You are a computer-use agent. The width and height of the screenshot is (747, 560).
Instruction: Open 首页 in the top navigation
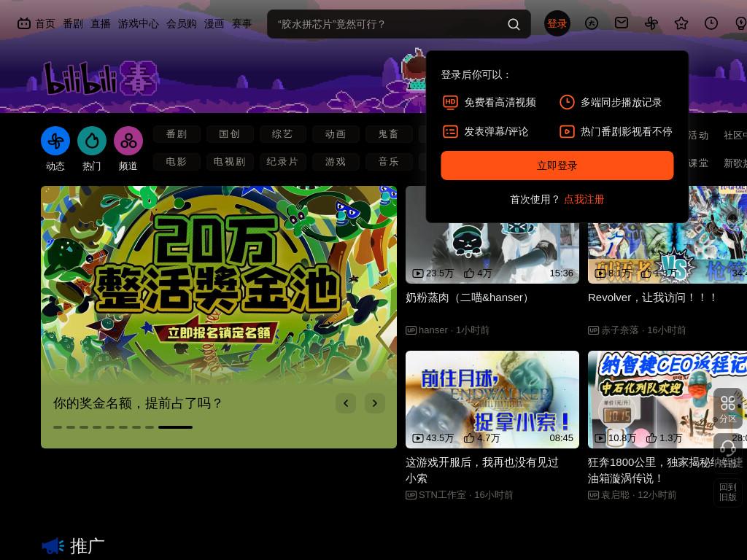45,24
